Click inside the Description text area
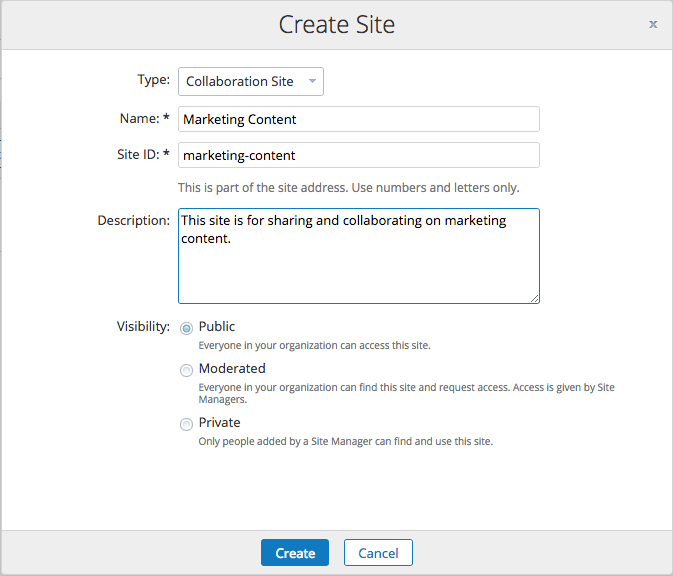Viewport: 673px width, 576px height. (x=359, y=256)
